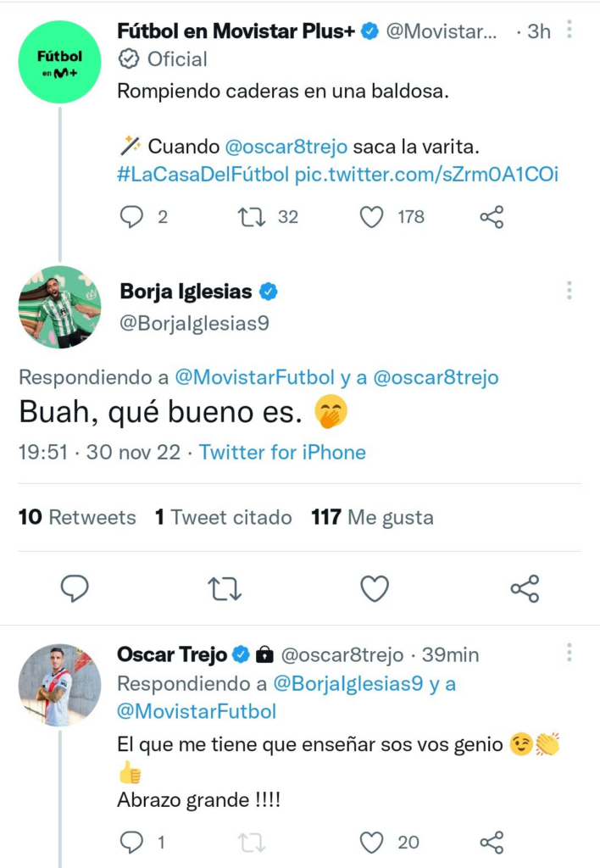Open Fútbol en Movistar Plus+ avatar
The width and height of the screenshot is (600, 868).
point(59,63)
